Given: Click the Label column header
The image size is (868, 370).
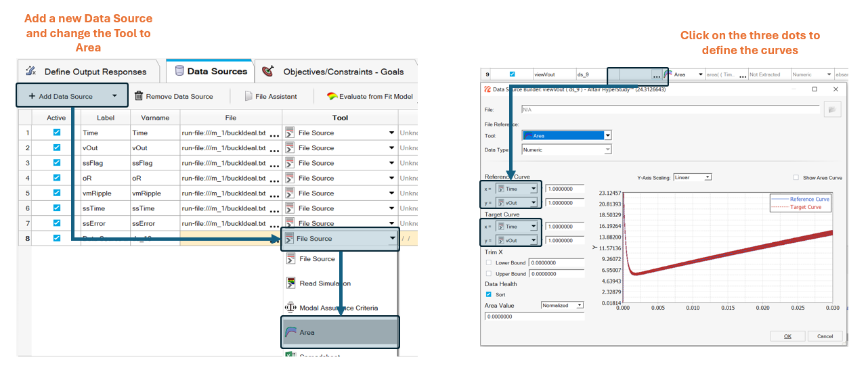Looking at the screenshot, I should (105, 118).
